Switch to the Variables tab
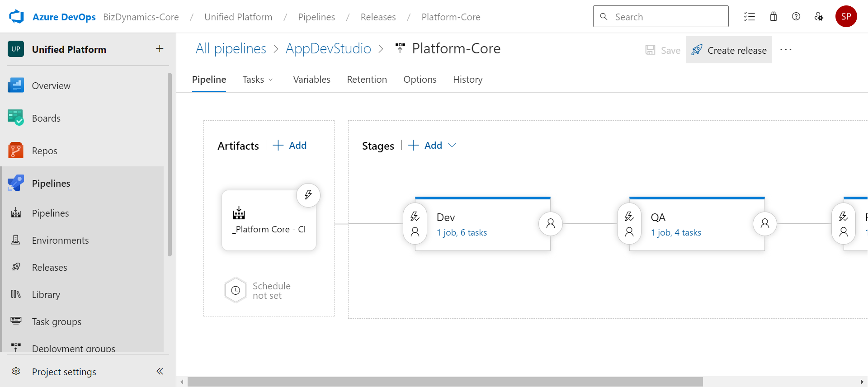Screen dimensions: 868x387 click(311, 80)
